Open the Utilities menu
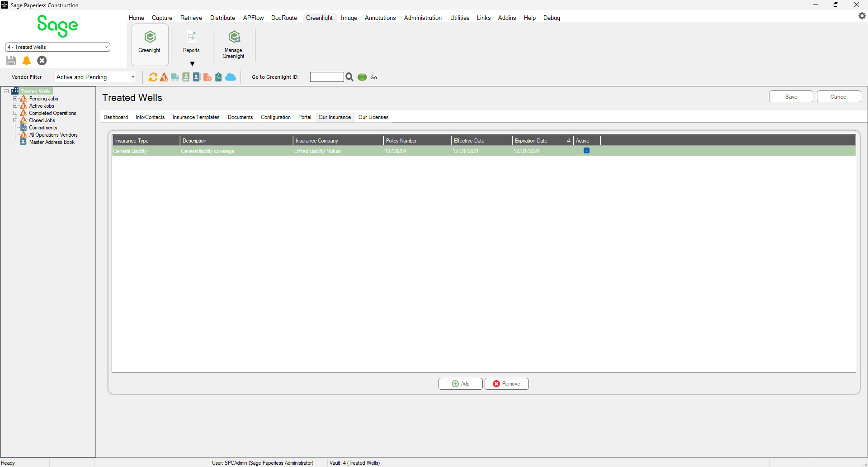The width and height of the screenshot is (868, 467). [x=460, y=18]
